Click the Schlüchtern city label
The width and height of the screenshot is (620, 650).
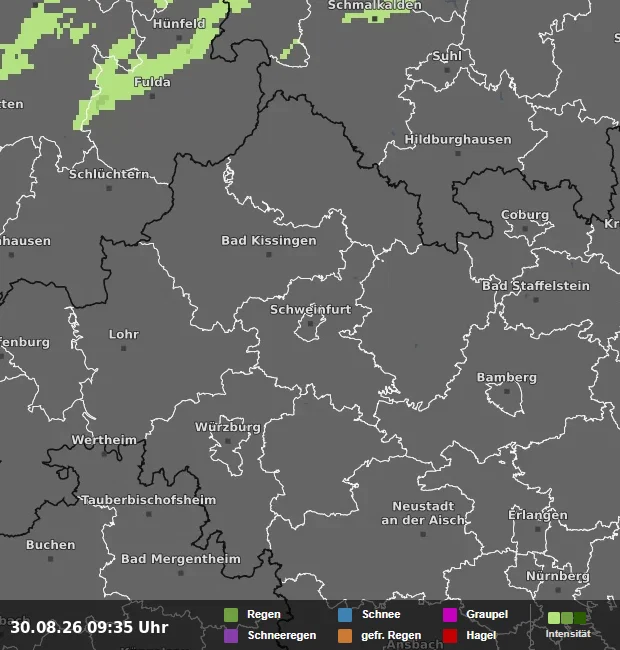[109, 174]
